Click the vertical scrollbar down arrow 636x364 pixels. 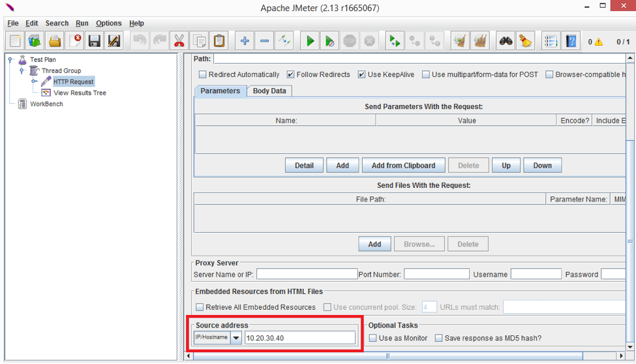pos(630,347)
